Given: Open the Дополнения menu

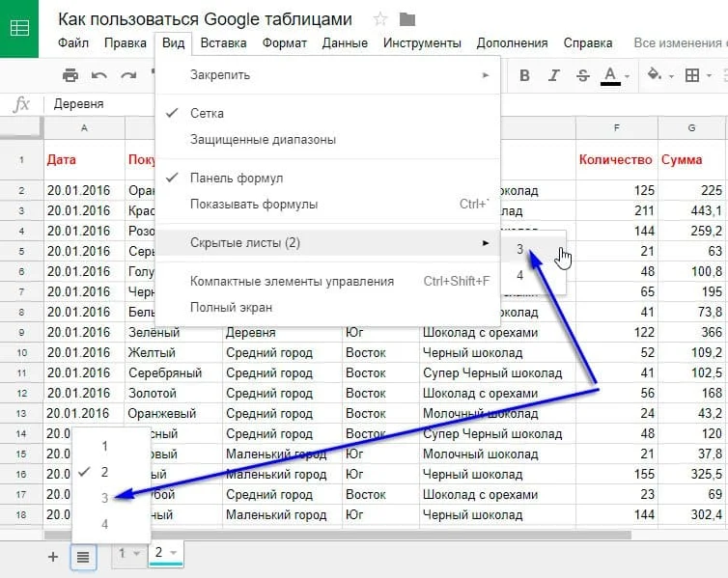Looking at the screenshot, I should [512, 43].
